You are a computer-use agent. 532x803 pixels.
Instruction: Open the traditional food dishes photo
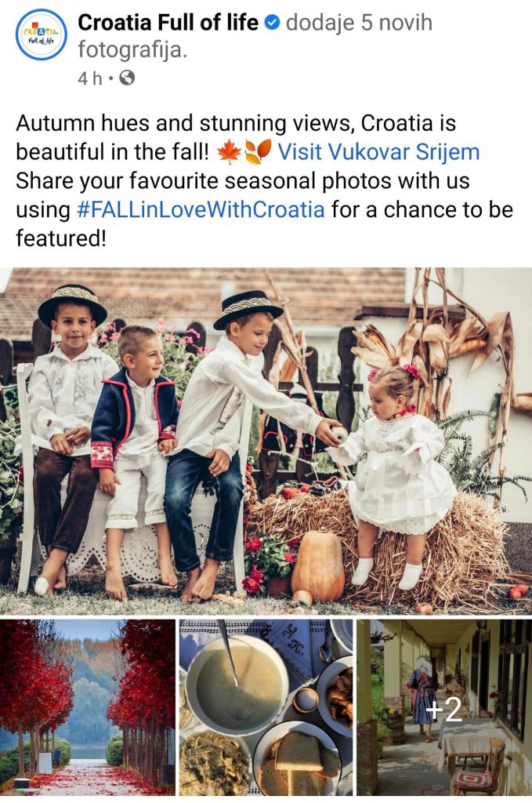[x=266, y=707]
